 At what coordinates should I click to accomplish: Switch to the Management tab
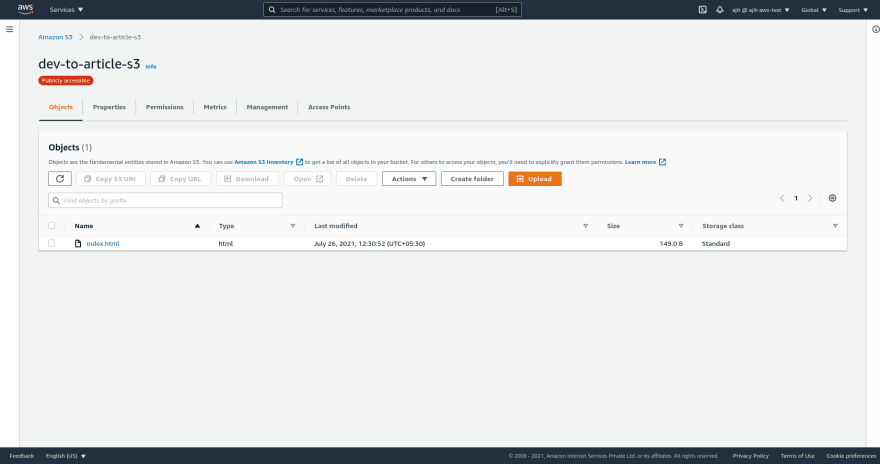[x=267, y=107]
